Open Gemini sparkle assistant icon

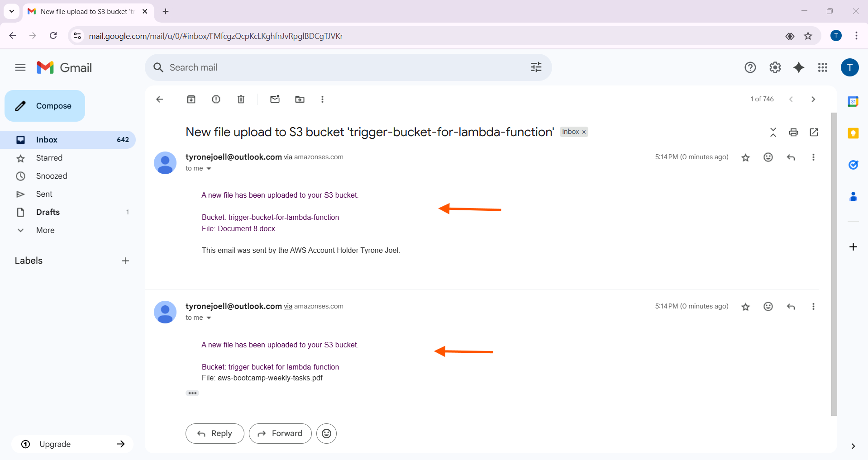[799, 67]
